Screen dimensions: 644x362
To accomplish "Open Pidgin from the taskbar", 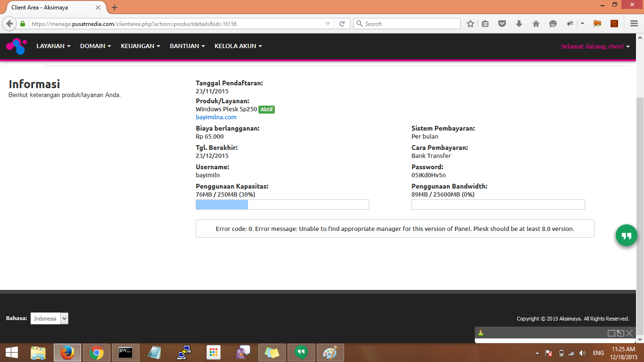I will click(243, 353).
